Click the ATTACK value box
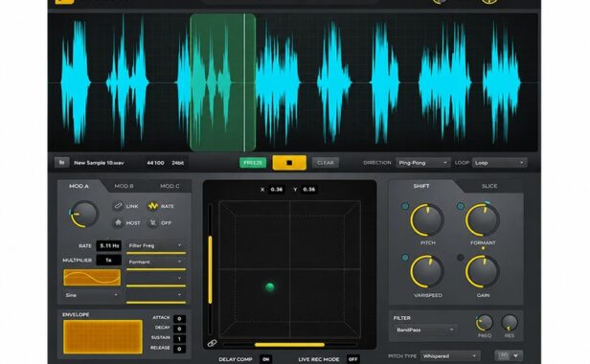The width and height of the screenshot is (590, 364). pos(179,319)
